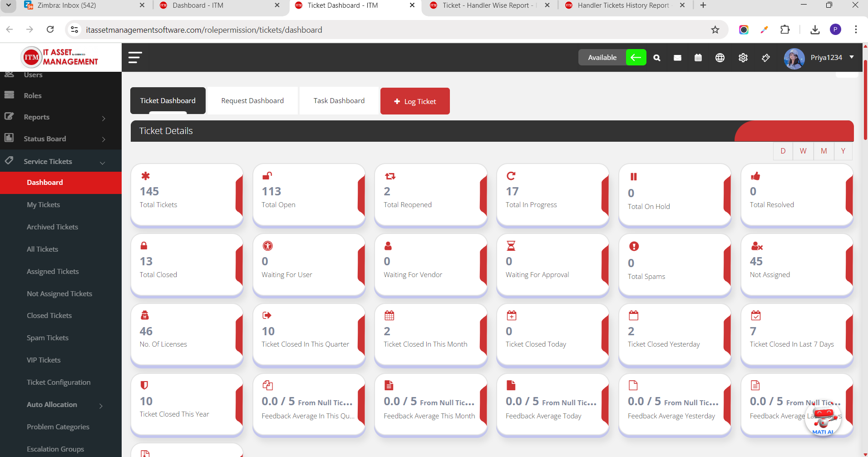
Task: Select the W weekly filter
Action: pyautogui.click(x=803, y=150)
